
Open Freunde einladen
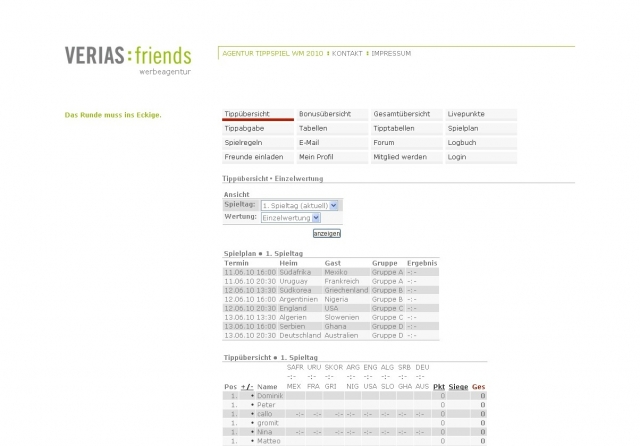click(254, 157)
